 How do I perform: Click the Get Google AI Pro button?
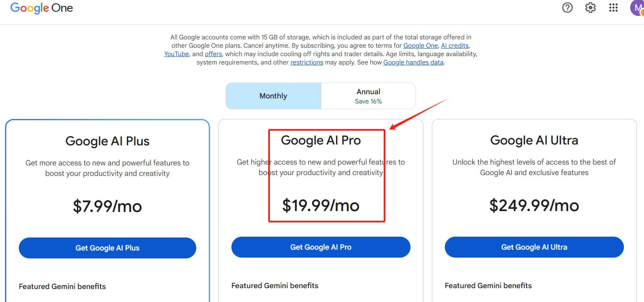pyautogui.click(x=321, y=247)
